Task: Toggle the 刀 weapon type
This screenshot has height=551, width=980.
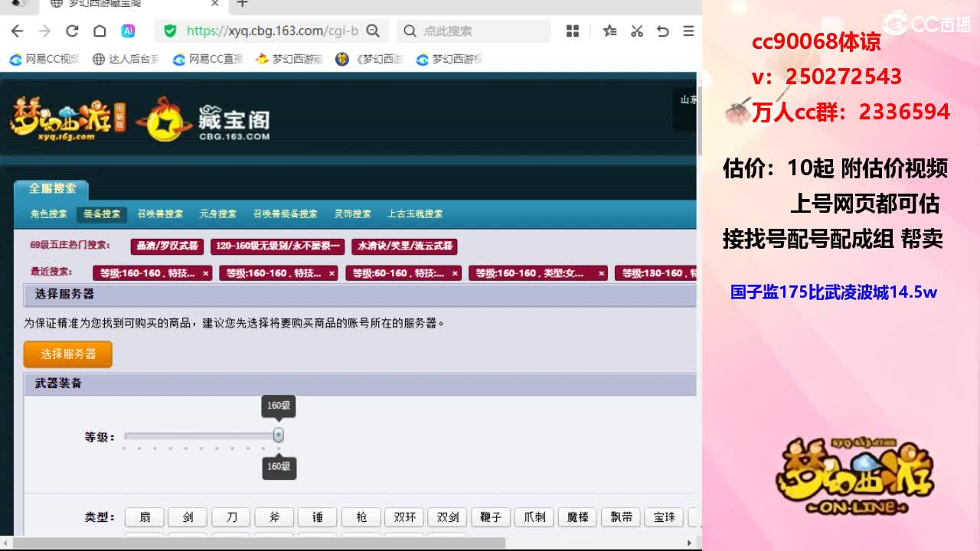Action: [231, 517]
